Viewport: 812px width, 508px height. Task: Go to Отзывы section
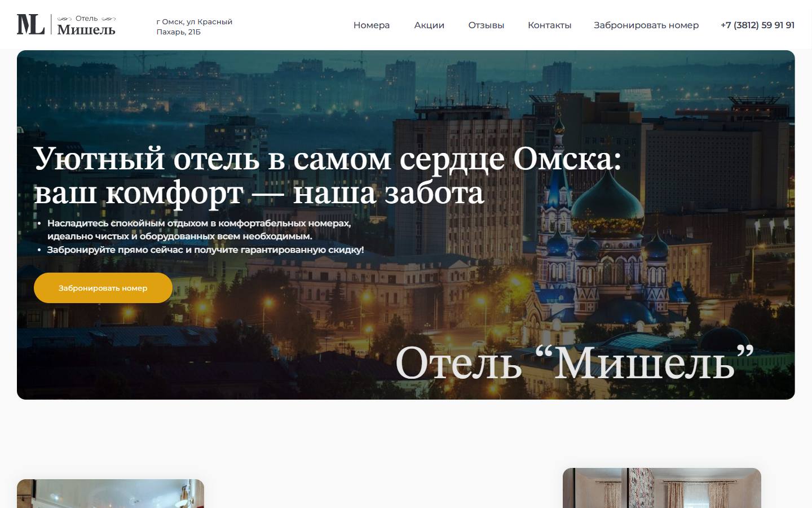[x=486, y=25]
